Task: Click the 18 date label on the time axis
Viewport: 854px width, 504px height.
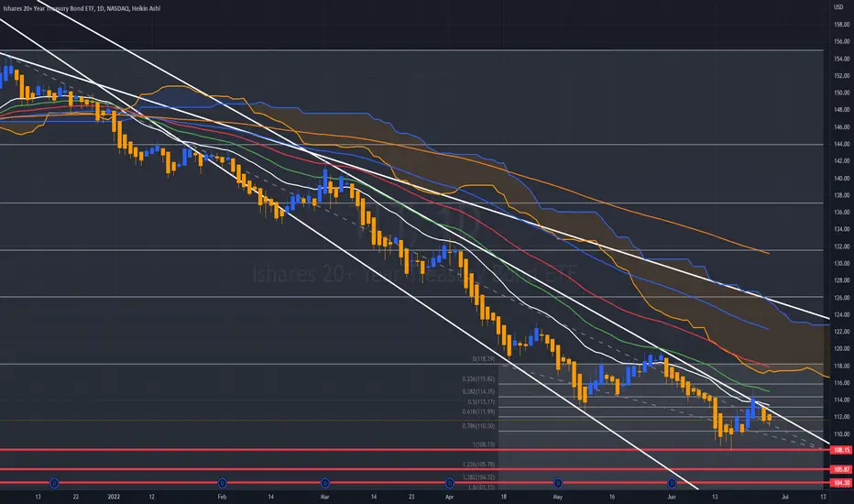Action: (x=504, y=497)
